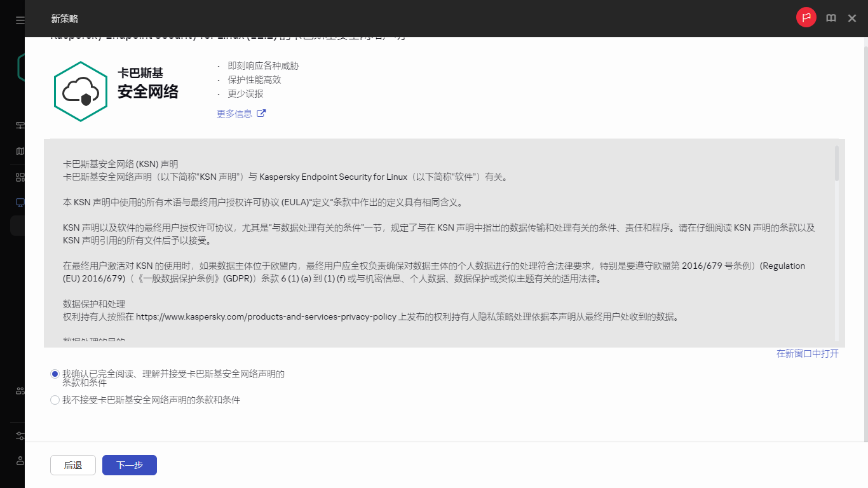Open the help documentation book icon

[x=831, y=18]
